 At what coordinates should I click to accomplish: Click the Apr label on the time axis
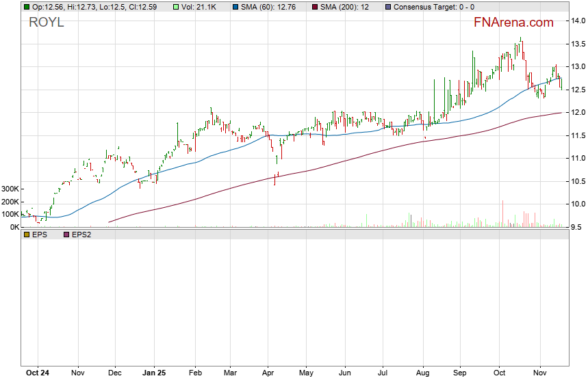268,373
